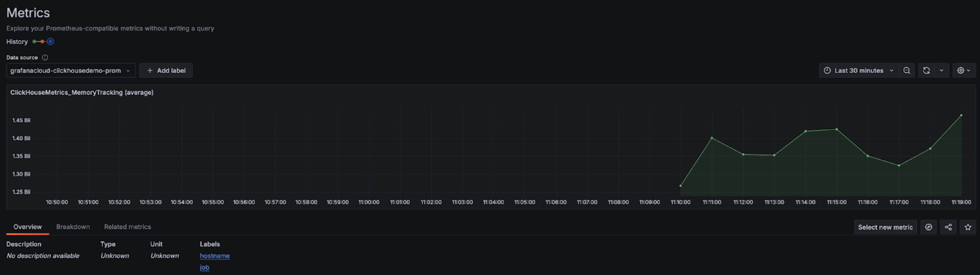Click the zoom out time range icon

point(906,70)
